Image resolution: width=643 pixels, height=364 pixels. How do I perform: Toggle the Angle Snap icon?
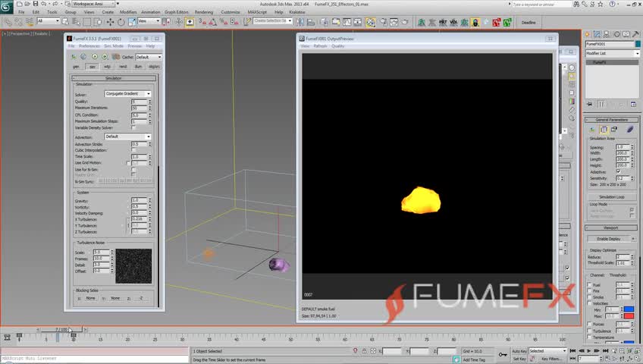[213, 22]
